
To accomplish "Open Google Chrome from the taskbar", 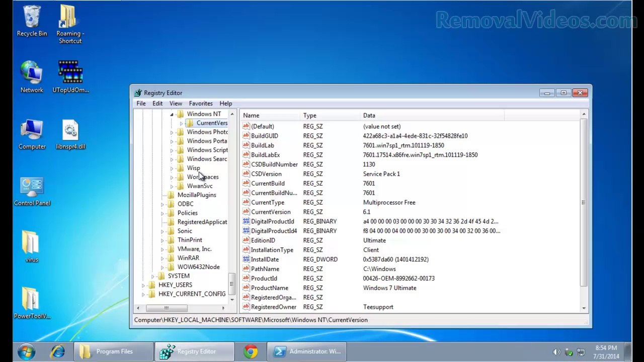I will click(x=251, y=351).
